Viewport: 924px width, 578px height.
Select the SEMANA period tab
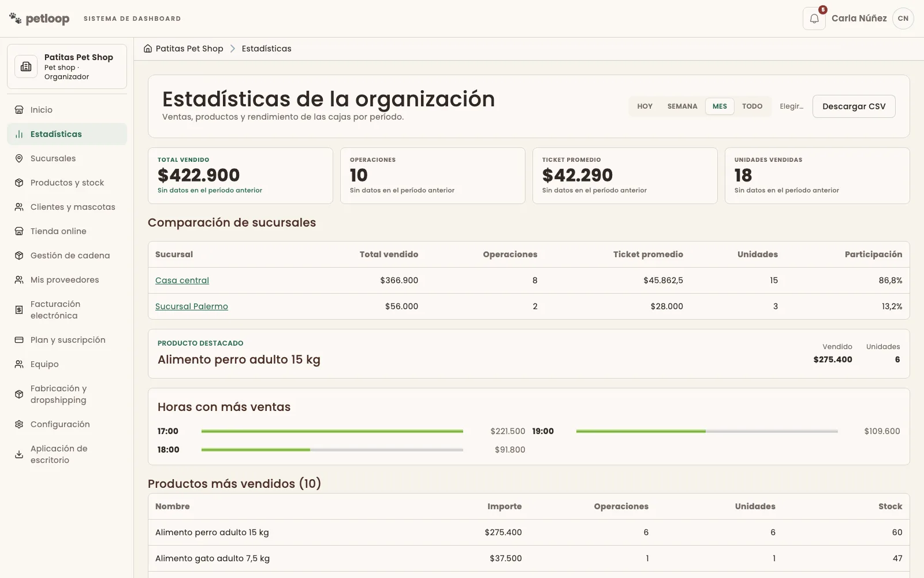pyautogui.click(x=682, y=106)
